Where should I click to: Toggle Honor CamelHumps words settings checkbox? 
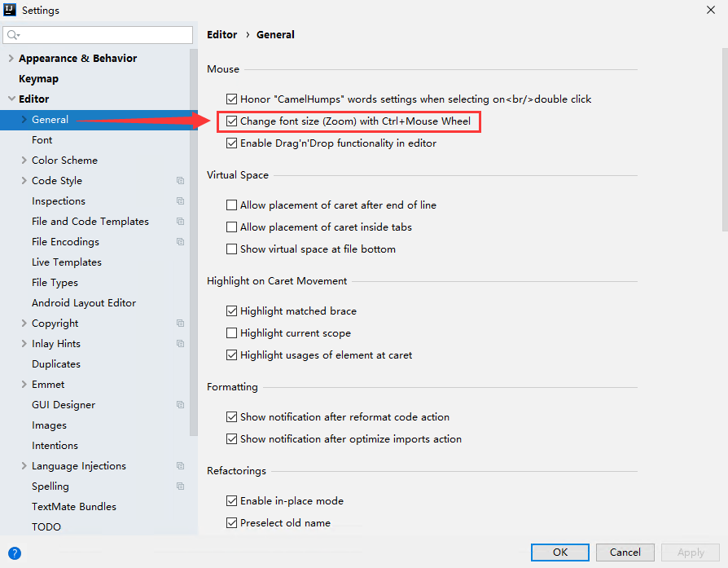231,99
